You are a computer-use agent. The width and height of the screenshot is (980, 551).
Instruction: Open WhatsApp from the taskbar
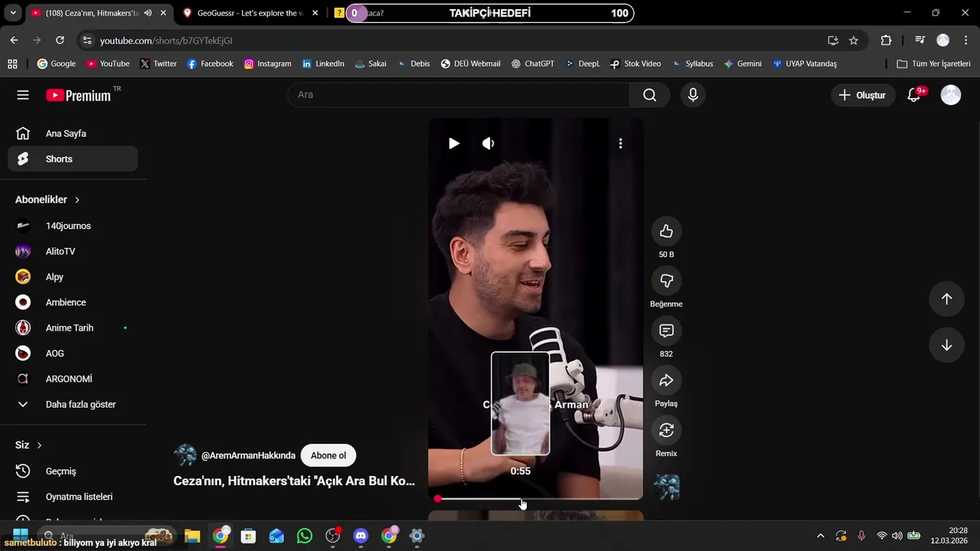(x=305, y=536)
